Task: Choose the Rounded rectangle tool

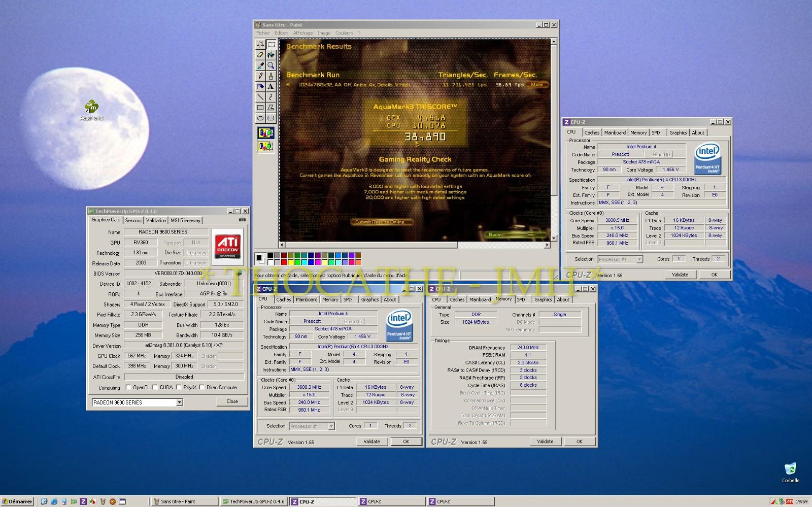Action: tap(271, 118)
